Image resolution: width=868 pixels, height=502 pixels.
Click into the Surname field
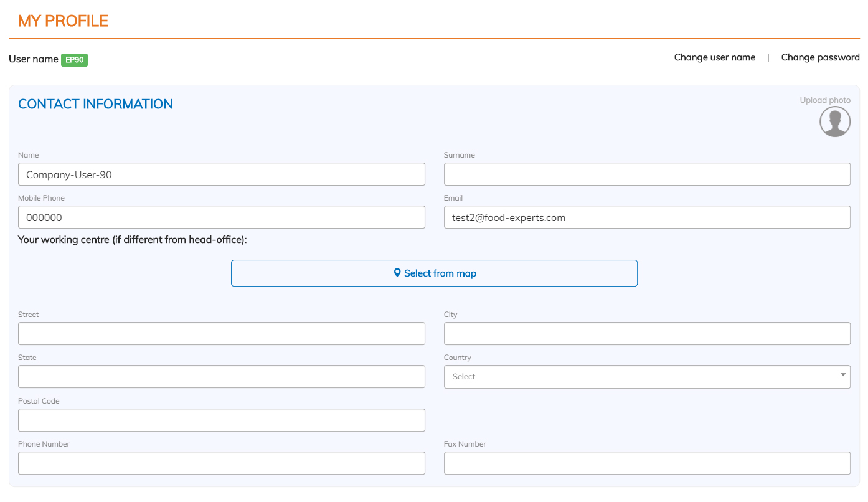[x=646, y=174]
